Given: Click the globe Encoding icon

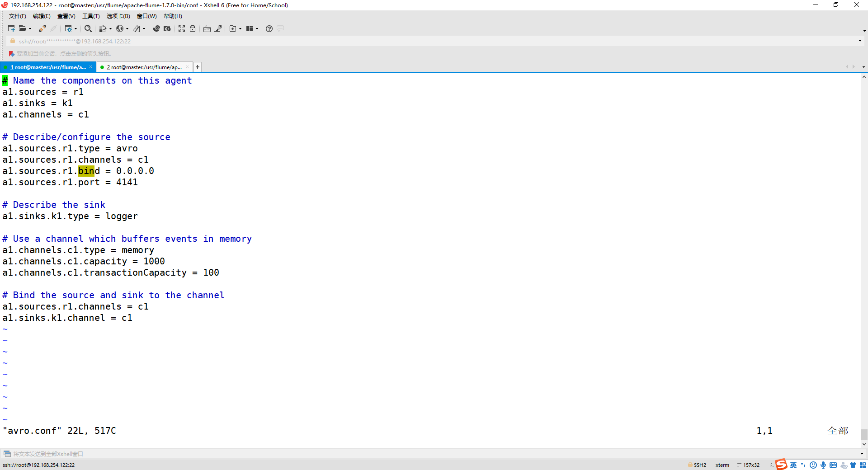Looking at the screenshot, I should (x=120, y=28).
